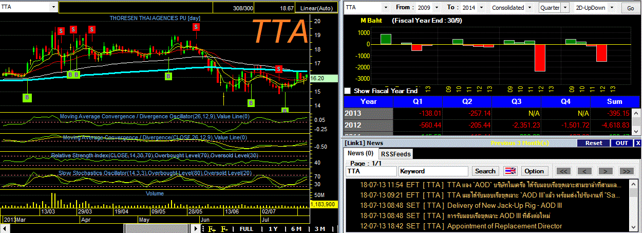Open news Delivery of New Jack-Up Rig - AOD III
This screenshot has height=233, width=644.
[x=504, y=205]
